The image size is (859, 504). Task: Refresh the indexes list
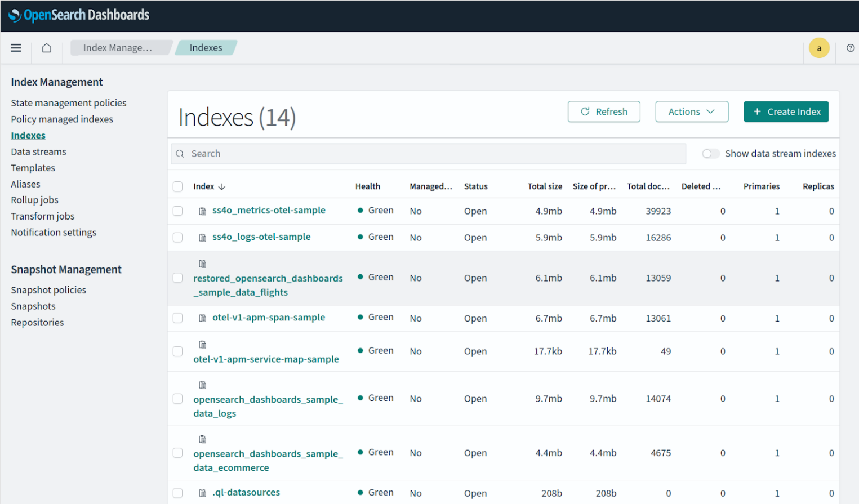[x=604, y=111]
